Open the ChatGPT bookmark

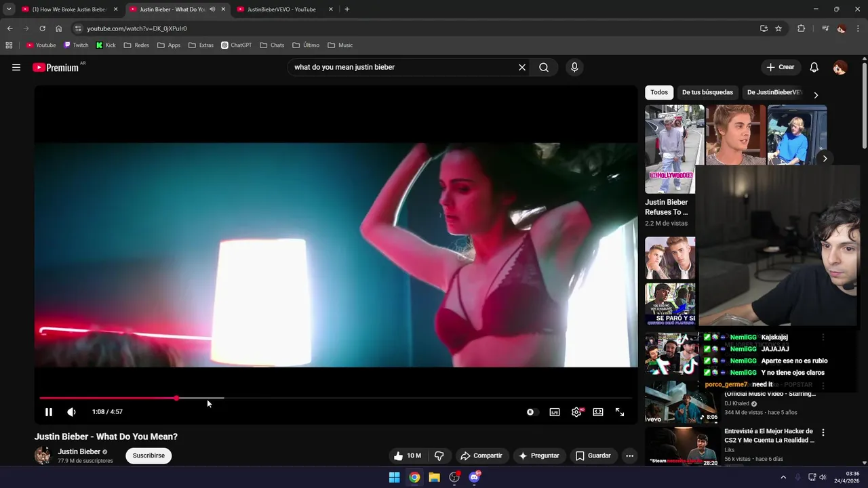click(236, 45)
